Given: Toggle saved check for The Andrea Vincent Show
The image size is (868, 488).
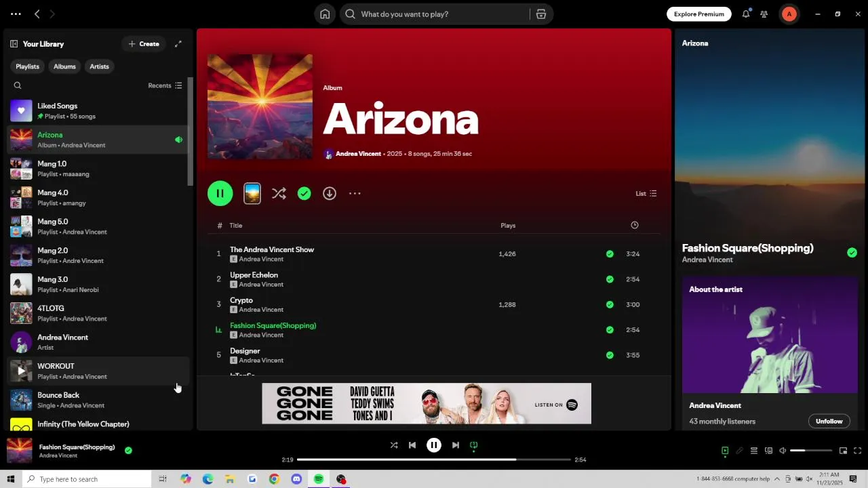Looking at the screenshot, I should click(x=610, y=254).
